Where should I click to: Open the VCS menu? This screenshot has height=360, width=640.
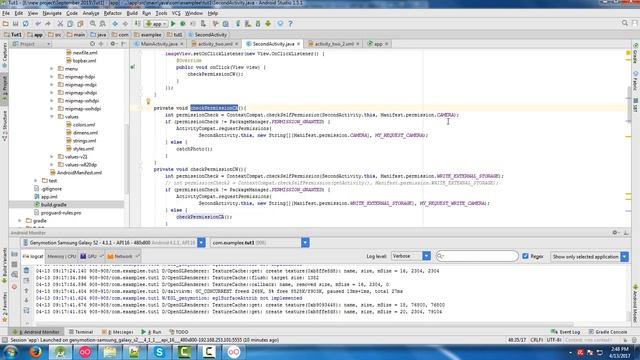[176, 13]
